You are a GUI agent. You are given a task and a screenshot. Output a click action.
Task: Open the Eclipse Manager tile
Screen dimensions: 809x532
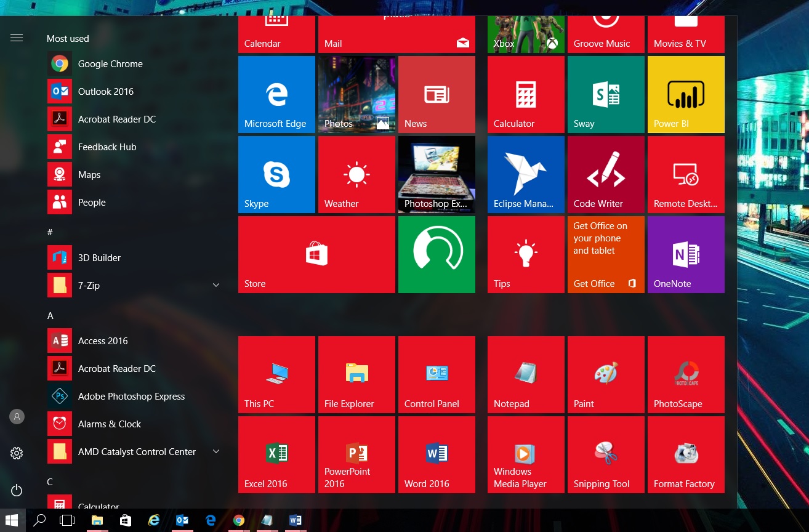pyautogui.click(x=526, y=174)
